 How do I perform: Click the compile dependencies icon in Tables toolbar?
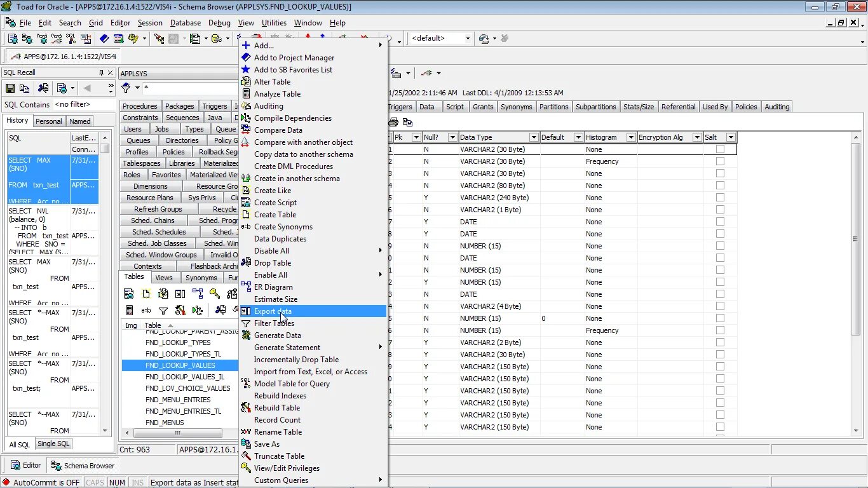(198, 310)
